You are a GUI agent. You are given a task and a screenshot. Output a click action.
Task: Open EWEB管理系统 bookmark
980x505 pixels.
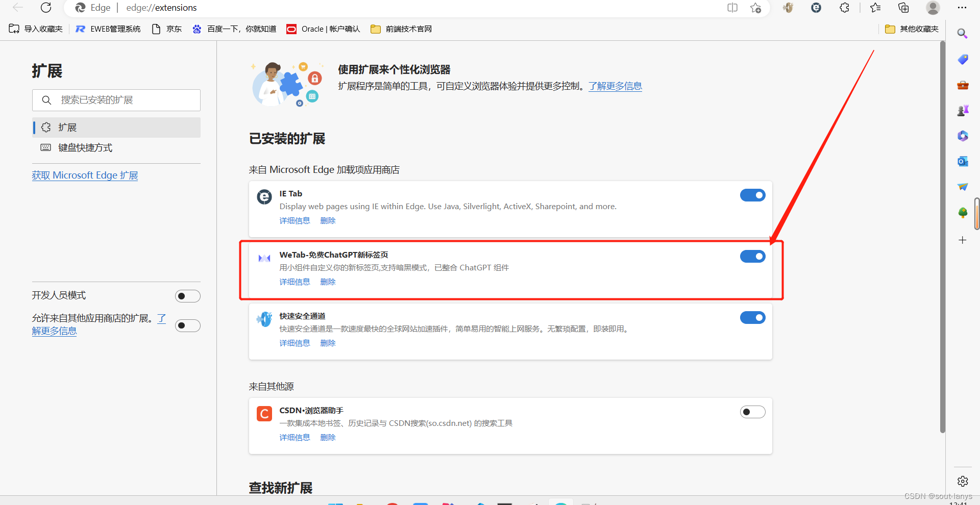pos(108,29)
